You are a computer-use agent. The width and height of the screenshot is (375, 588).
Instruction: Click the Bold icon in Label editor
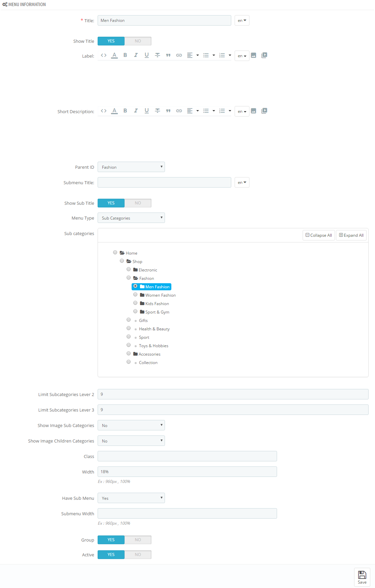pyautogui.click(x=125, y=55)
